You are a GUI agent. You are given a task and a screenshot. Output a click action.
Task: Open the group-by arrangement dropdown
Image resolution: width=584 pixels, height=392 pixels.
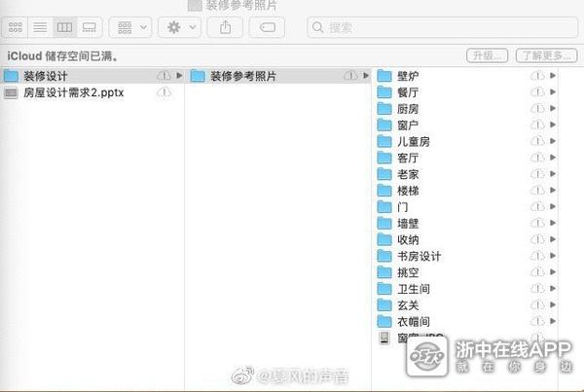tap(129, 28)
